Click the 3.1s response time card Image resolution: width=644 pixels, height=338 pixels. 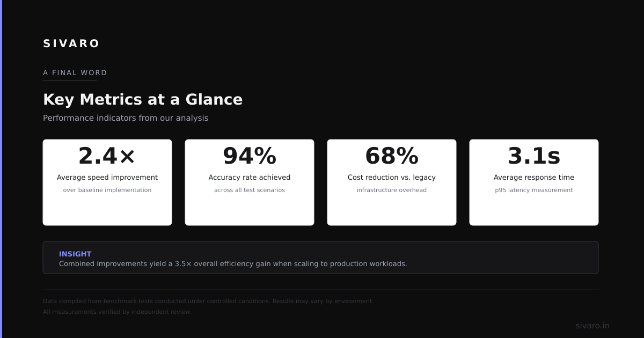(x=534, y=182)
